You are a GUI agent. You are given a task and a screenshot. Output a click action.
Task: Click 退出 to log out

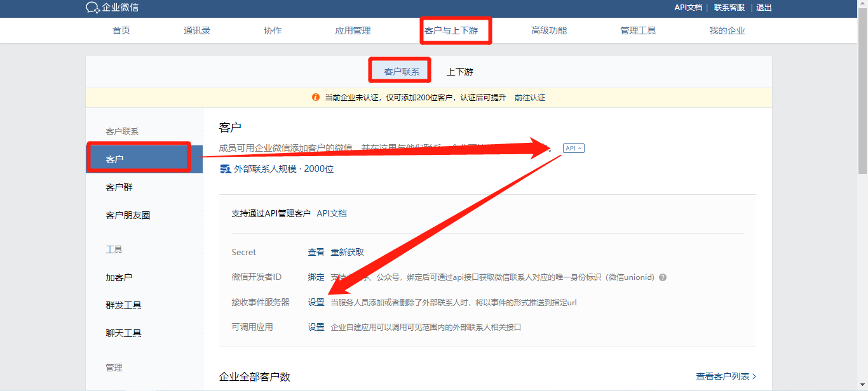coord(764,8)
